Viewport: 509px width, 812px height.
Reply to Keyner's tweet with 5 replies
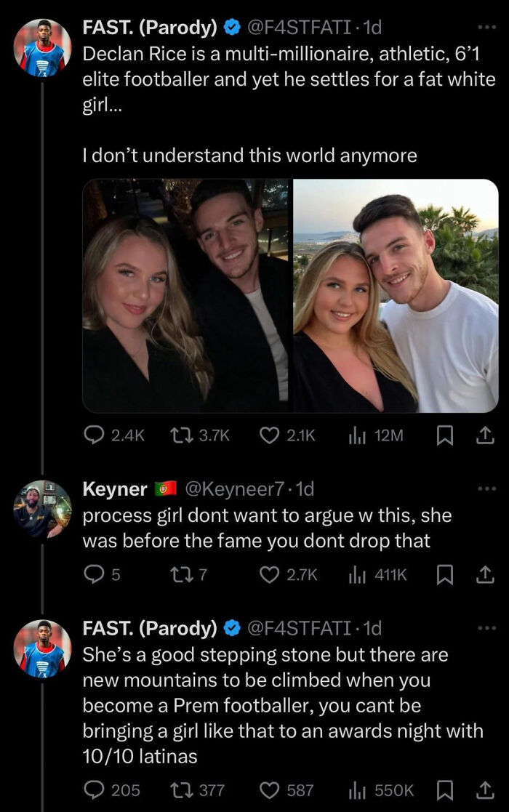pos(95,574)
